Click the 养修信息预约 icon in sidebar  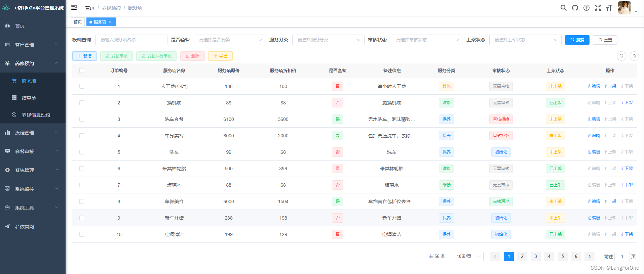[x=14, y=115]
